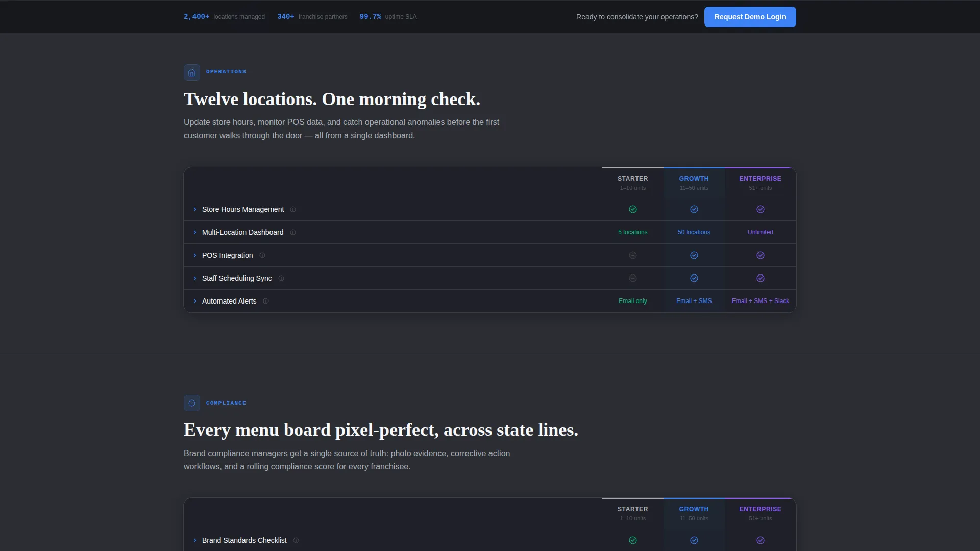Click info icon next to POS Integration

[x=262, y=255]
